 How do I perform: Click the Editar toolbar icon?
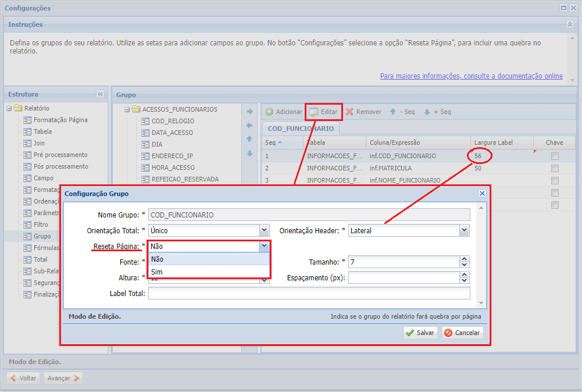315,112
